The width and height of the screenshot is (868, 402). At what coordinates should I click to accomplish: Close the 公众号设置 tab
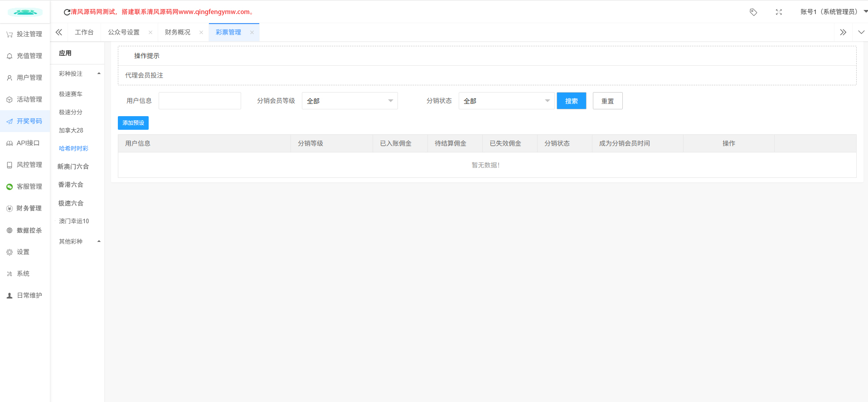pyautogui.click(x=150, y=32)
